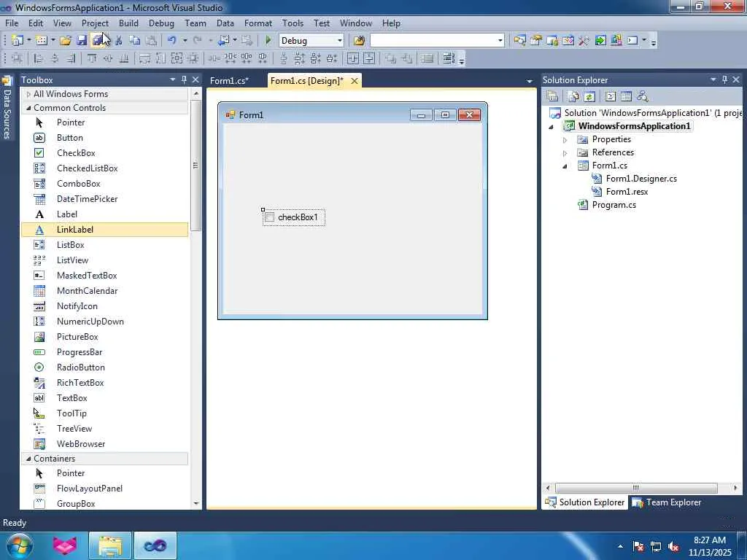Screen dimensions: 747x560
Task: Open the Format menu
Action: coord(258,23)
